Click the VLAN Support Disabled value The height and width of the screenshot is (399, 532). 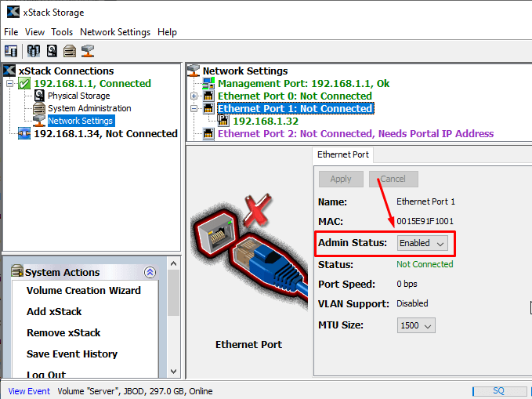point(412,303)
